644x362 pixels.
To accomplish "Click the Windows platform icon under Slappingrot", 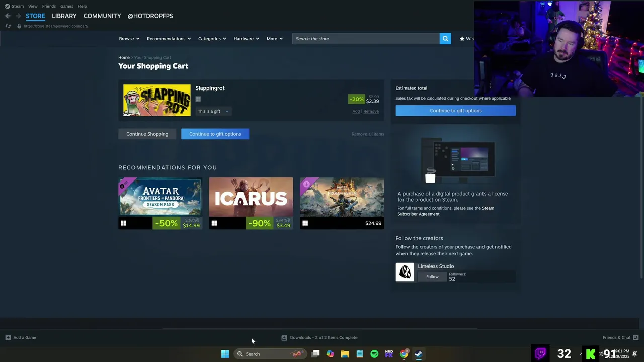I will pos(198,99).
